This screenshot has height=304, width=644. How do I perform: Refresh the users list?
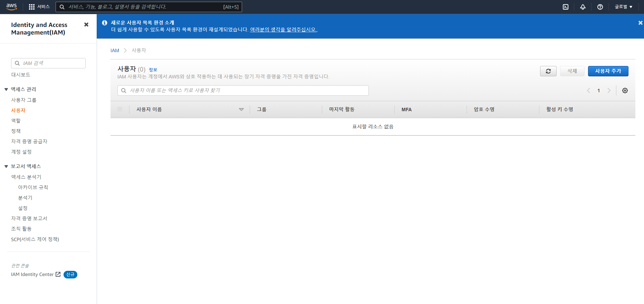pos(548,71)
